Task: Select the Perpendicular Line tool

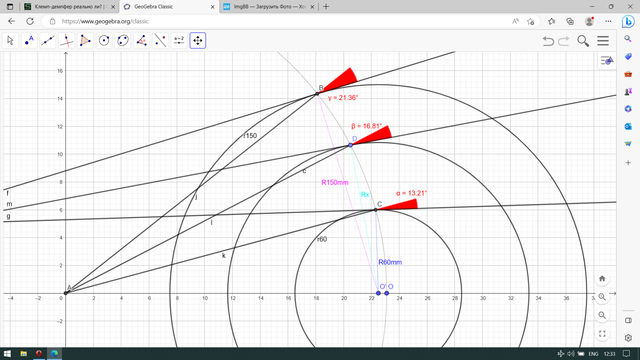Action: [x=67, y=40]
